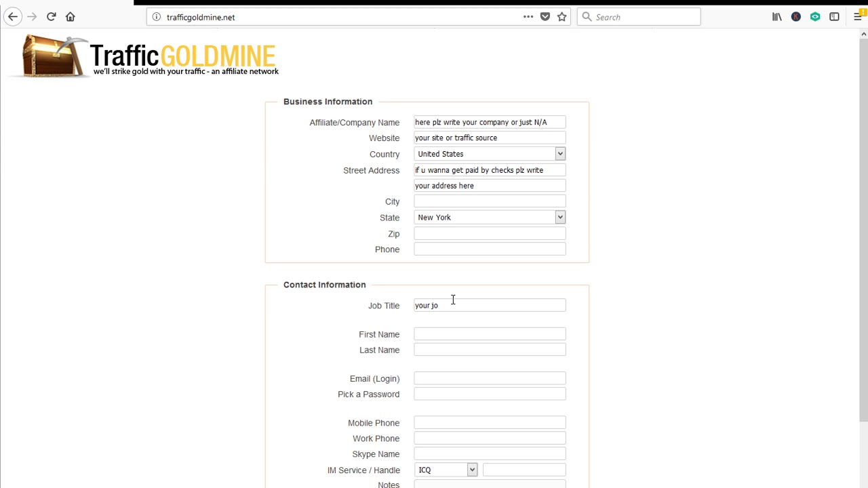Click the City input field
Viewport: 868px width, 488px height.
click(490, 201)
